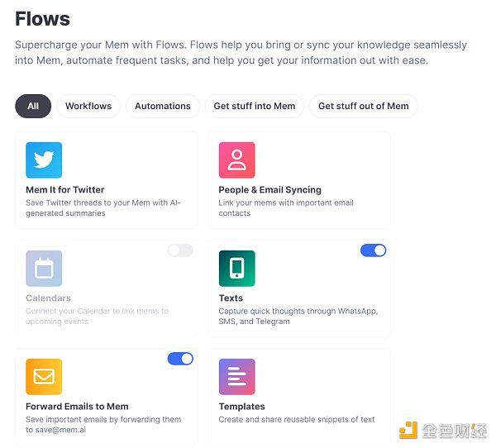The height and width of the screenshot is (448, 496).
Task: Open the Mem It for Twitter title
Action: (x=65, y=190)
